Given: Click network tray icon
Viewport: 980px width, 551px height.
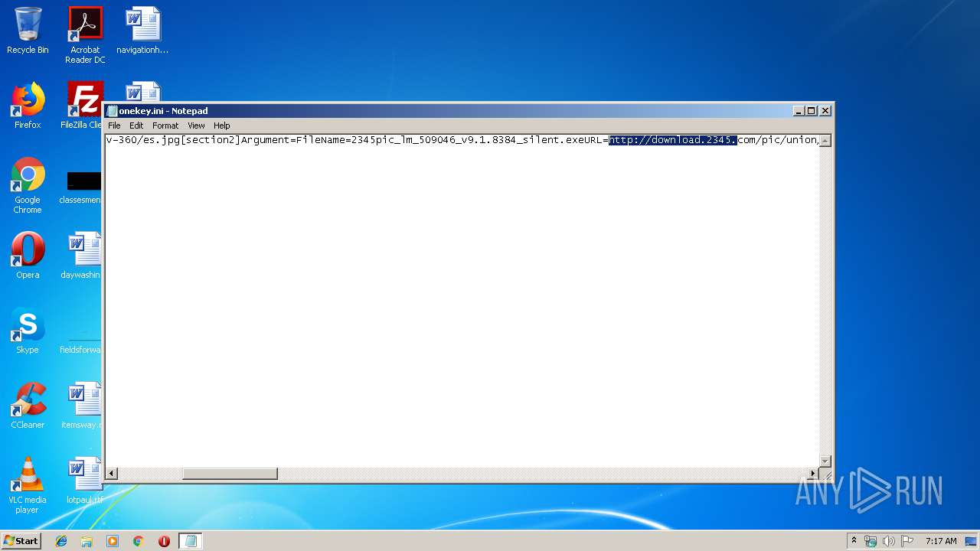Looking at the screenshot, I should 871,541.
